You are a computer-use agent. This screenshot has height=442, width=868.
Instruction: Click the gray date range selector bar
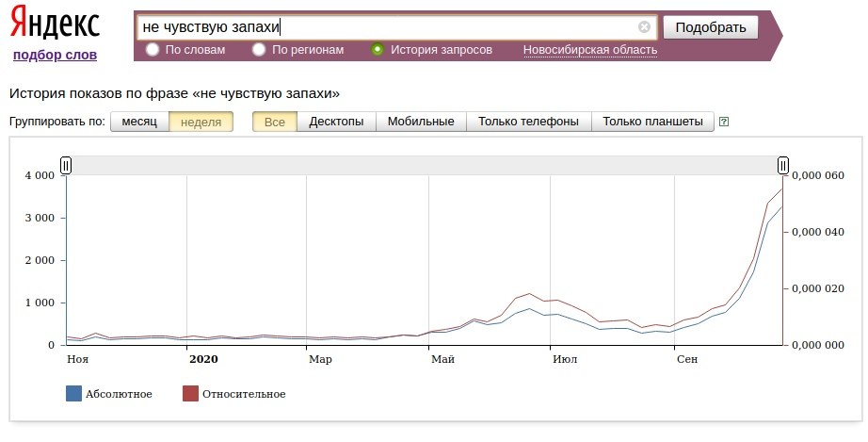point(425,165)
